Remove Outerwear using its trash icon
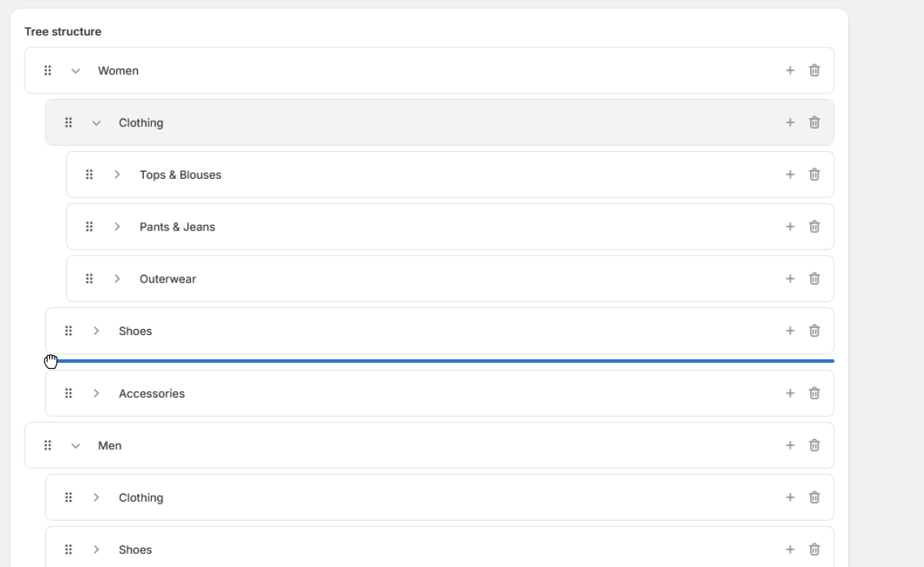Viewport: 924px width, 567px height. click(814, 279)
